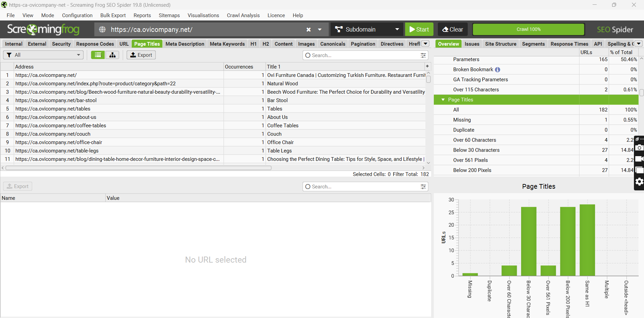Open overlay settings gear
The width and height of the screenshot is (644, 318).
point(639,182)
